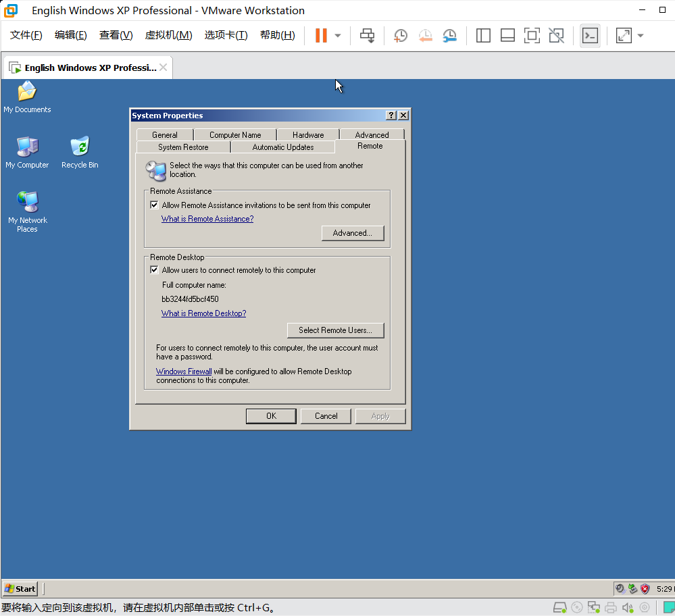
Task: Enter full screen mode
Action: click(532, 36)
